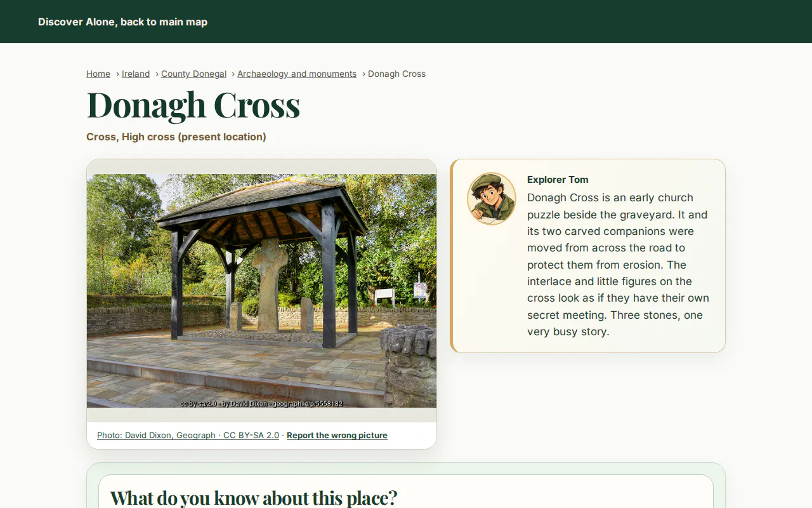Open the County Donegal breadcrumb

[x=193, y=74]
